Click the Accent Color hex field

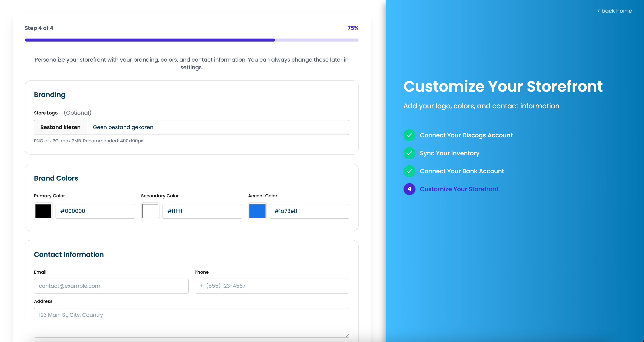309,211
